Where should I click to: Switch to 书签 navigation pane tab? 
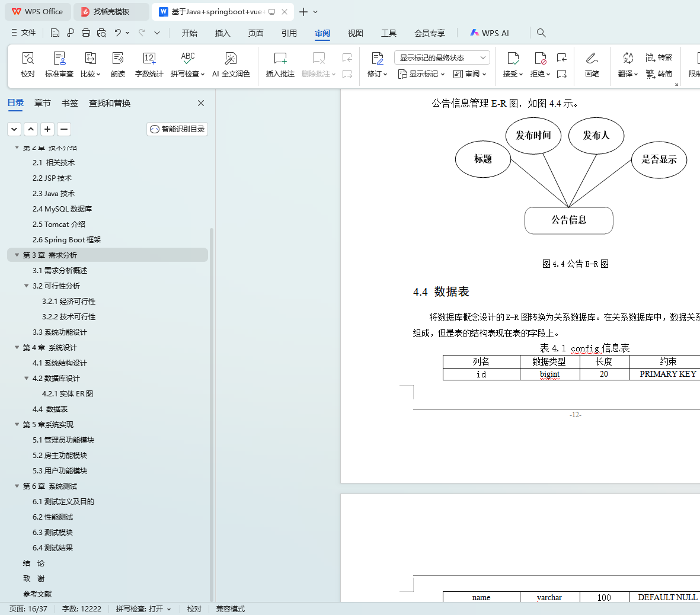point(69,103)
